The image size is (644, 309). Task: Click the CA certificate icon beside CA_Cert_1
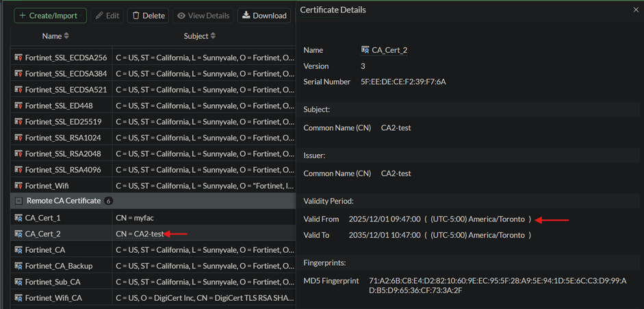point(18,217)
